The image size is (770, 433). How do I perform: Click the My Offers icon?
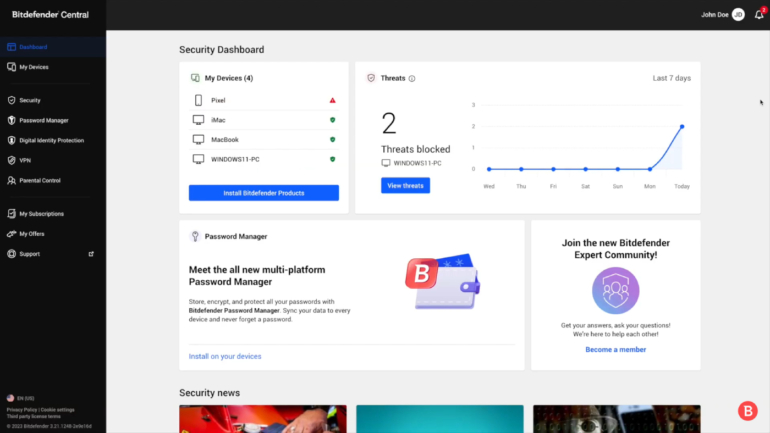pos(11,234)
